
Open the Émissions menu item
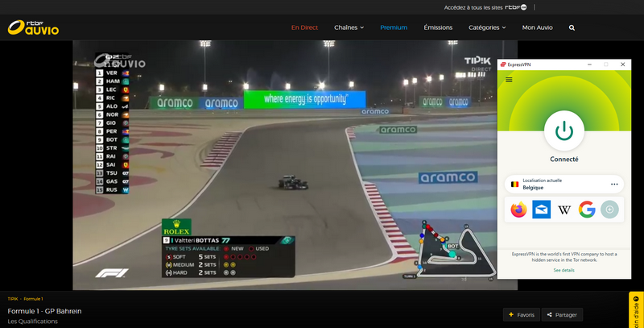click(438, 27)
